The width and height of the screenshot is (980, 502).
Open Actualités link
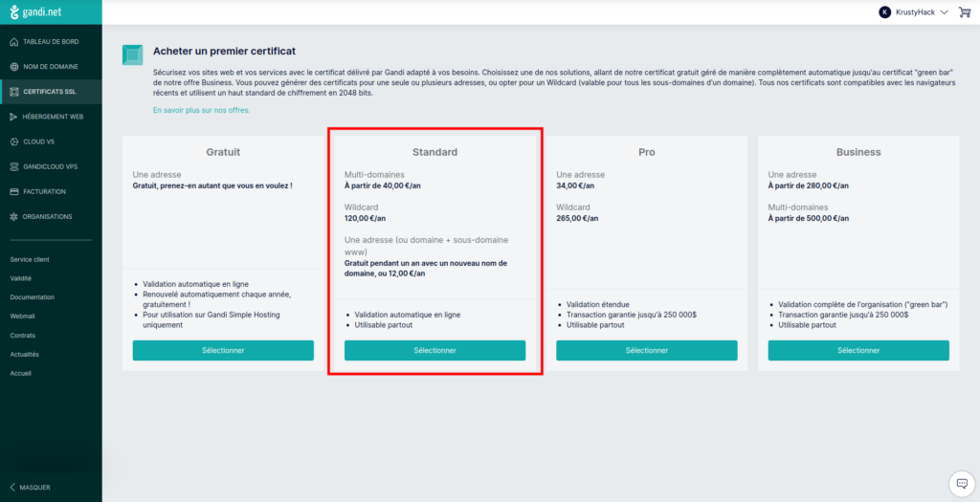pos(24,354)
